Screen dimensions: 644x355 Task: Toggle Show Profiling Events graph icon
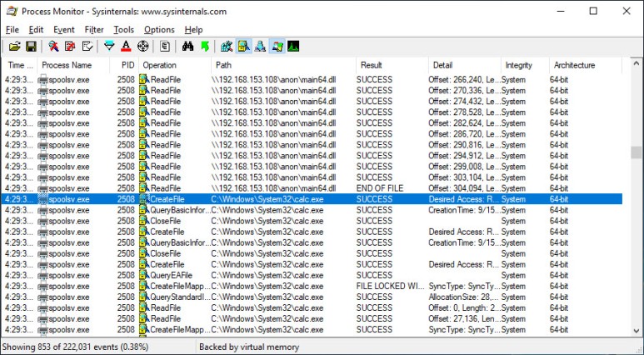tap(293, 47)
